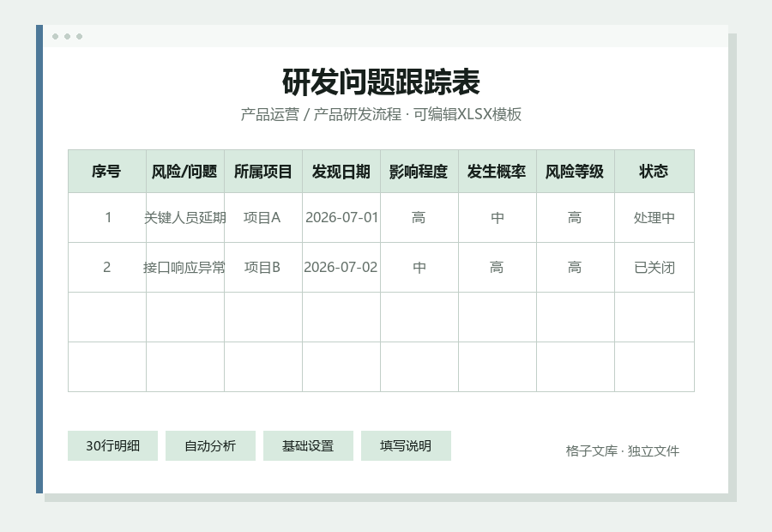Click 风险等级 value in 关键人员延期 row
This screenshot has width=772, height=532.
(x=575, y=218)
